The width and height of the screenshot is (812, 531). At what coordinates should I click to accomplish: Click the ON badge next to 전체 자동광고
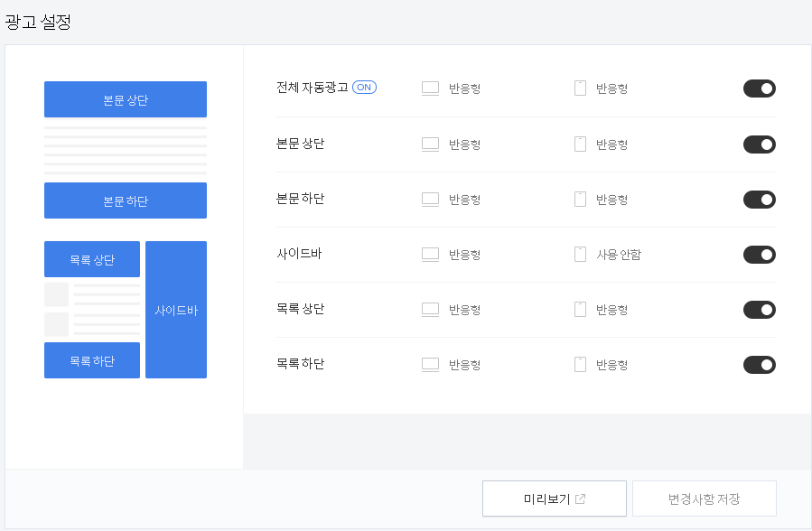pos(364,88)
